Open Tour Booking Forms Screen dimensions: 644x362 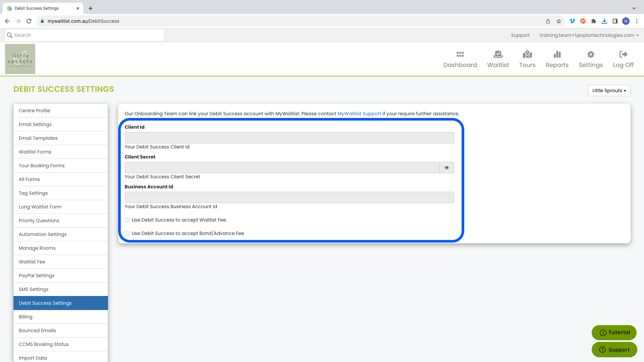tap(61, 166)
